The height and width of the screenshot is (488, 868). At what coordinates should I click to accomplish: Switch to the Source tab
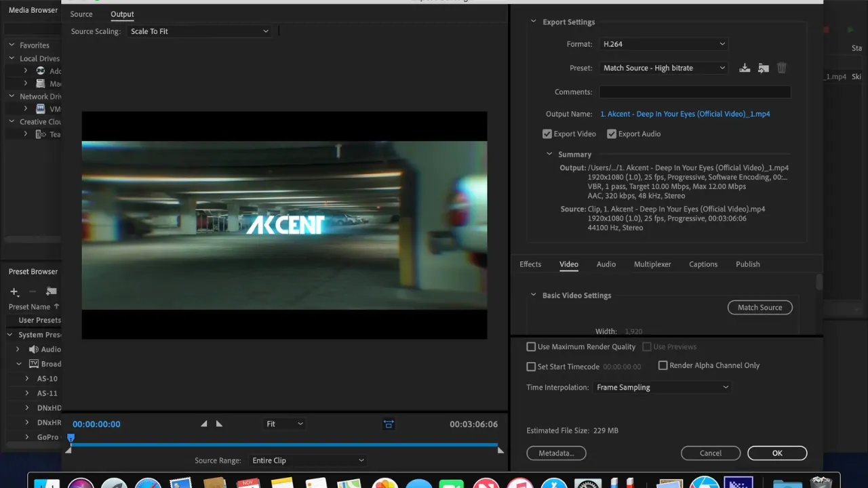81,14
